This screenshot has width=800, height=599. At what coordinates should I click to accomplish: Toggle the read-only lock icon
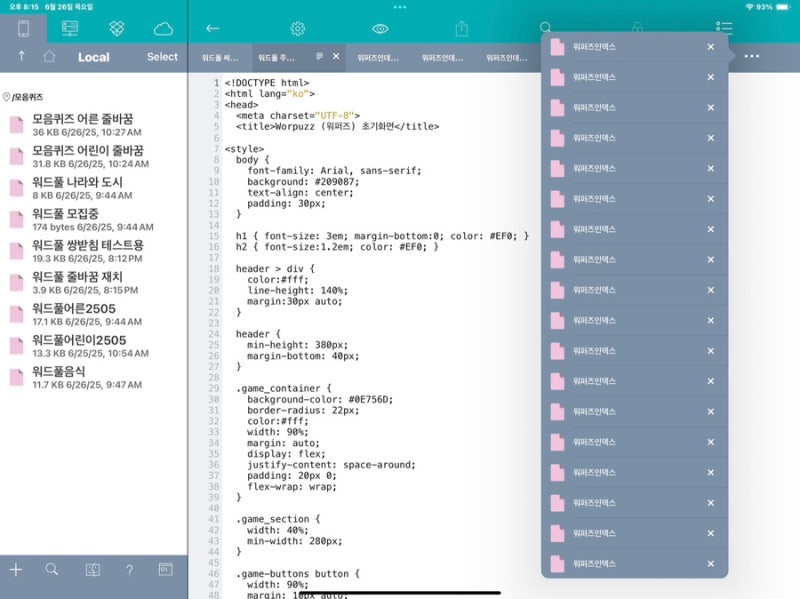[x=638, y=27]
